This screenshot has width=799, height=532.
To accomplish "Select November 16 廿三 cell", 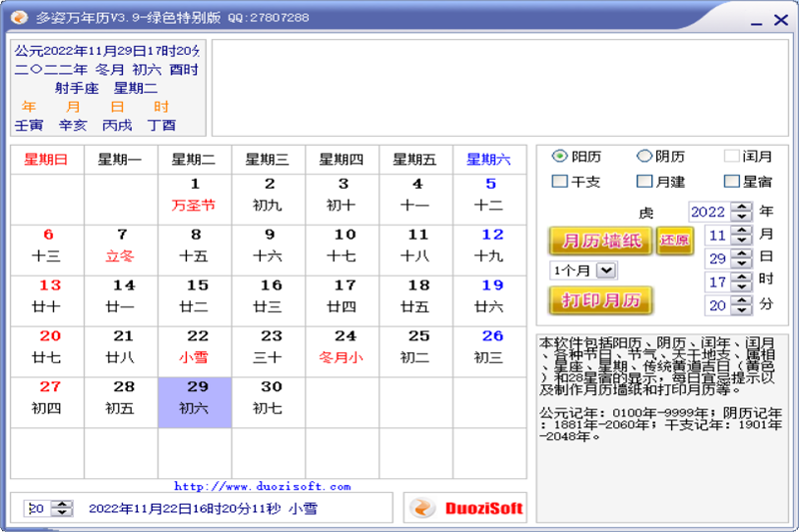I will pos(269,300).
